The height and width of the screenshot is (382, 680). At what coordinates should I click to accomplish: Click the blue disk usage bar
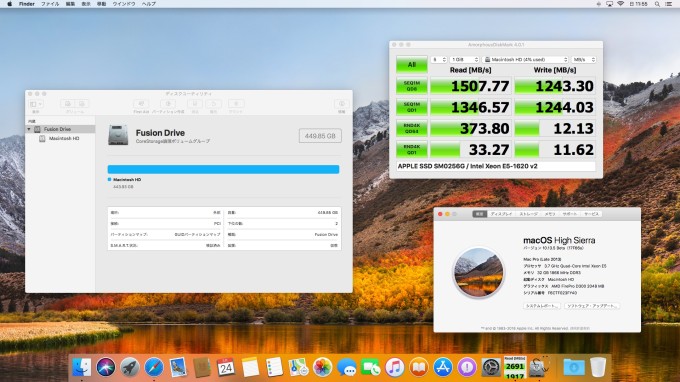[223, 169]
